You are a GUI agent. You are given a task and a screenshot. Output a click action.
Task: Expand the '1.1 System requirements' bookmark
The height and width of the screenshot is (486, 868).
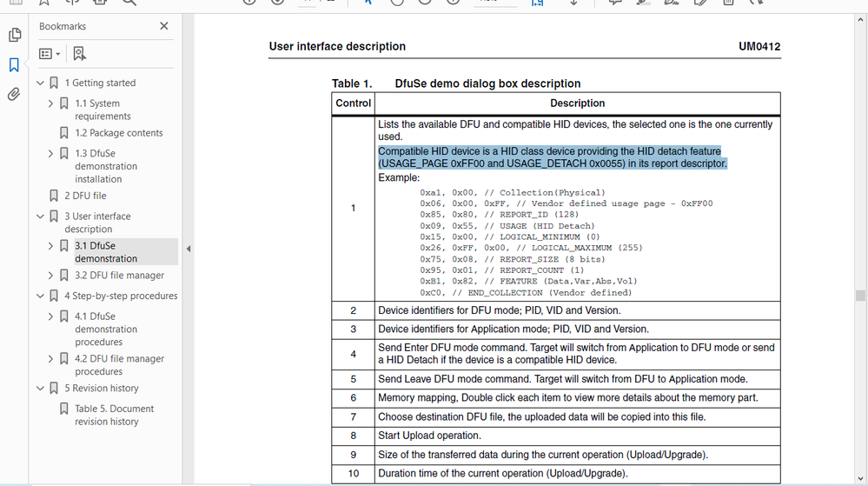click(50, 103)
